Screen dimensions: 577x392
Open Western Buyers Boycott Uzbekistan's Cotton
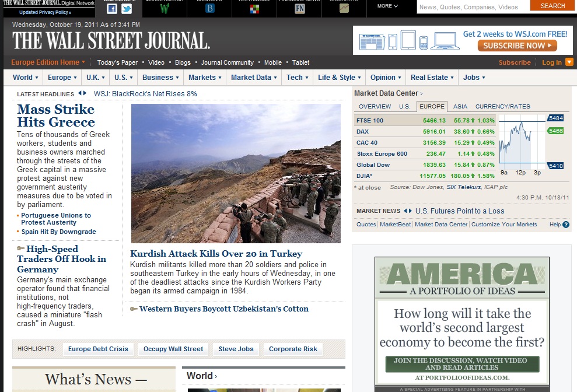click(223, 309)
